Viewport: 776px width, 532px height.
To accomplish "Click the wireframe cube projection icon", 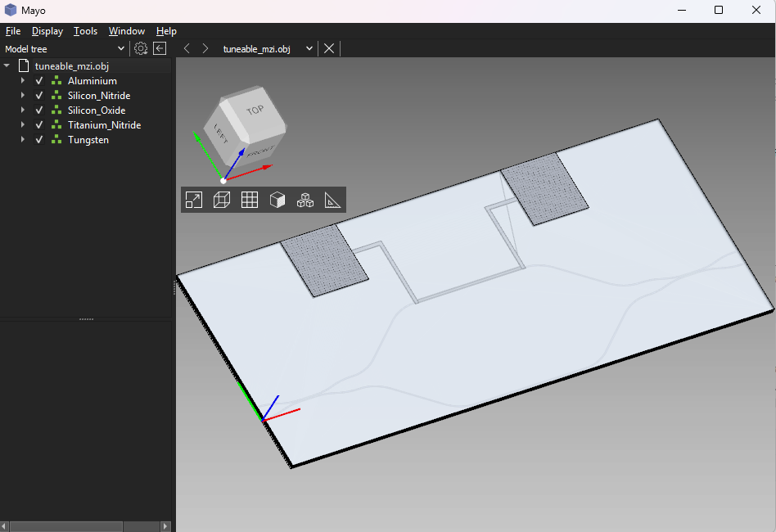I will click(x=221, y=200).
